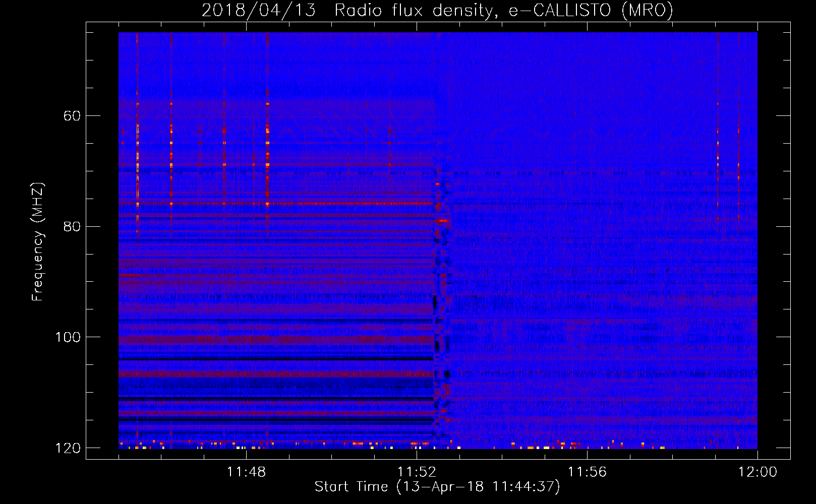
Task: Click the 'Start Time (13-Apr-18 11:44:37)' label
Action: click(x=437, y=487)
